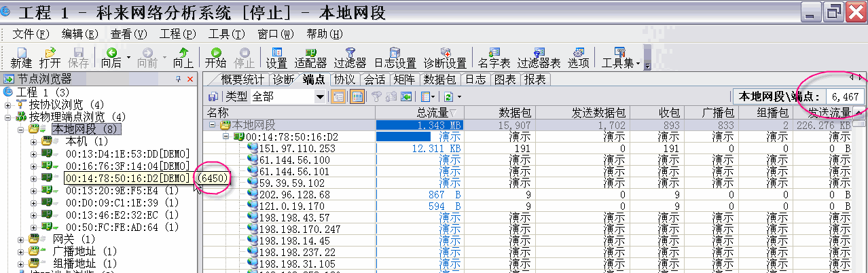Expand the 网关 (1) tree node
The height and width of the screenshot is (273, 868).
(20, 239)
